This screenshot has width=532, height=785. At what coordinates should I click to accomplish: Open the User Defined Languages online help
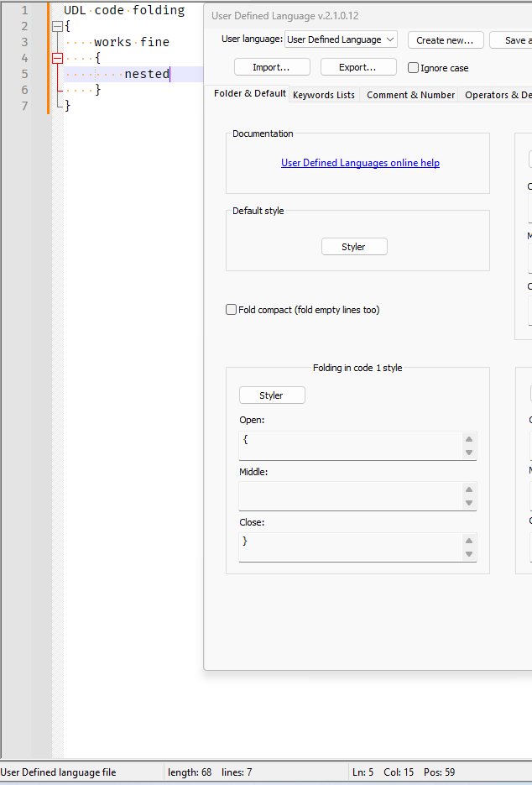click(x=360, y=163)
